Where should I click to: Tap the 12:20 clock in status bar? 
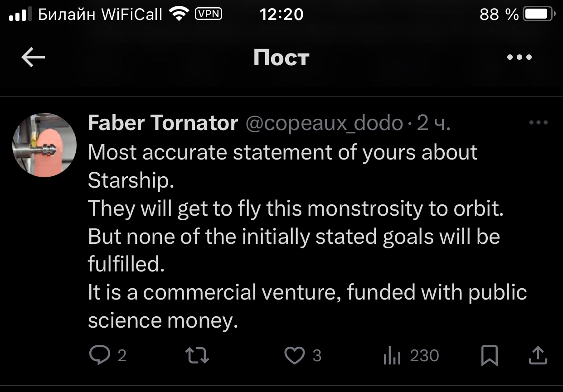point(281,15)
